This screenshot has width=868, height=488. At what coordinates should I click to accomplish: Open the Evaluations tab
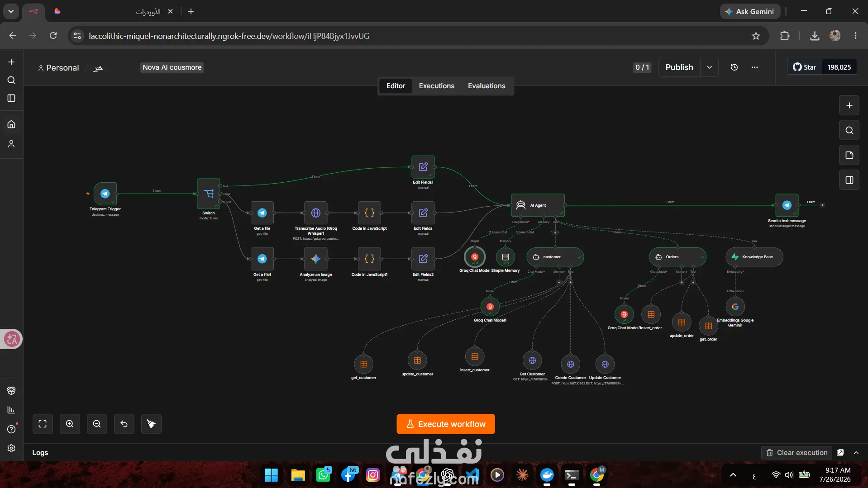coord(486,86)
